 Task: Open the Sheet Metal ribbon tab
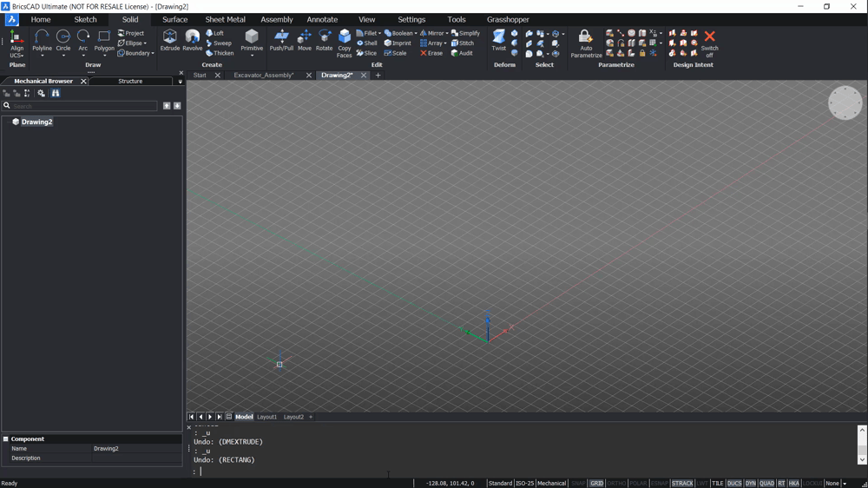pos(226,19)
